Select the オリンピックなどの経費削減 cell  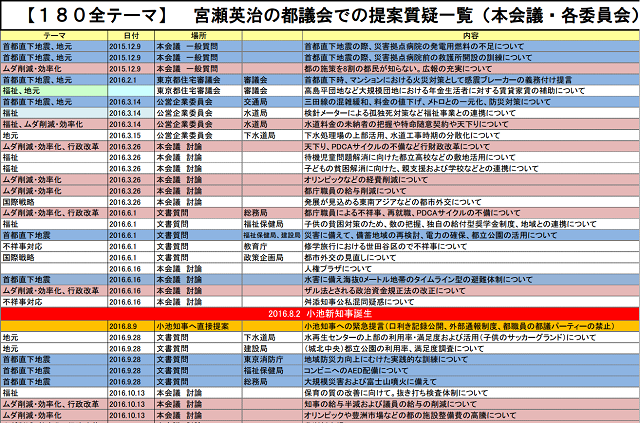pos(471,179)
